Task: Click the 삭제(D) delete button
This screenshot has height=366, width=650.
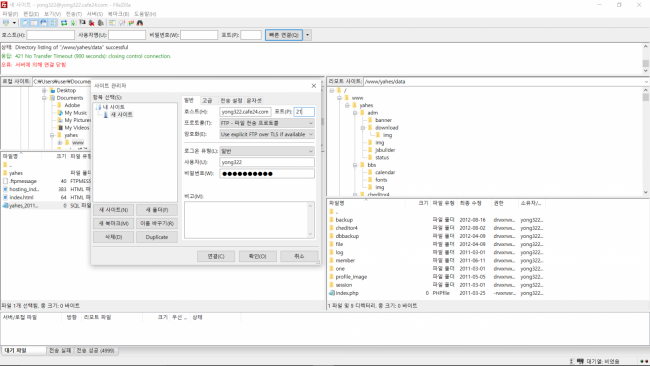Action: [114, 237]
